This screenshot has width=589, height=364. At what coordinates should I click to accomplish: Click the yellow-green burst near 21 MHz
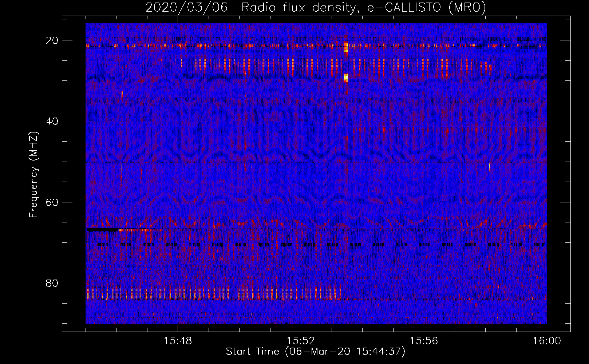point(346,47)
